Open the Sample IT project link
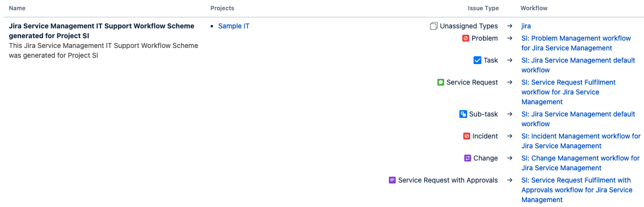 [x=234, y=26]
